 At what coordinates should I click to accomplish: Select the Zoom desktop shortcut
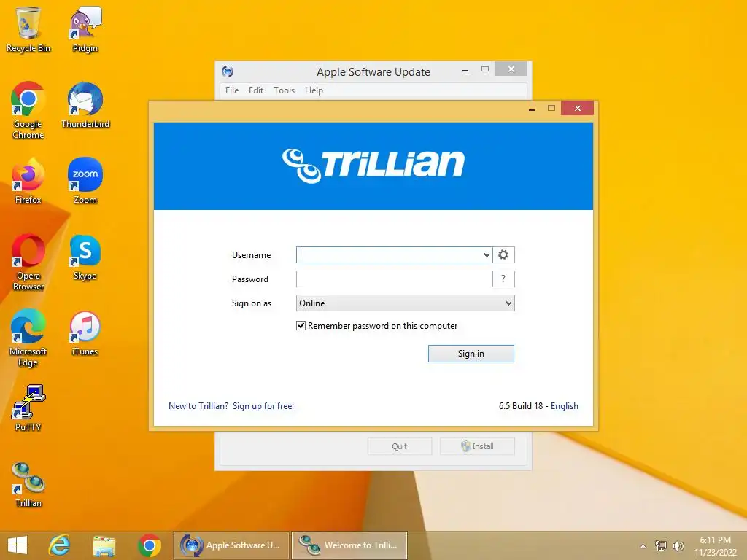(x=85, y=181)
